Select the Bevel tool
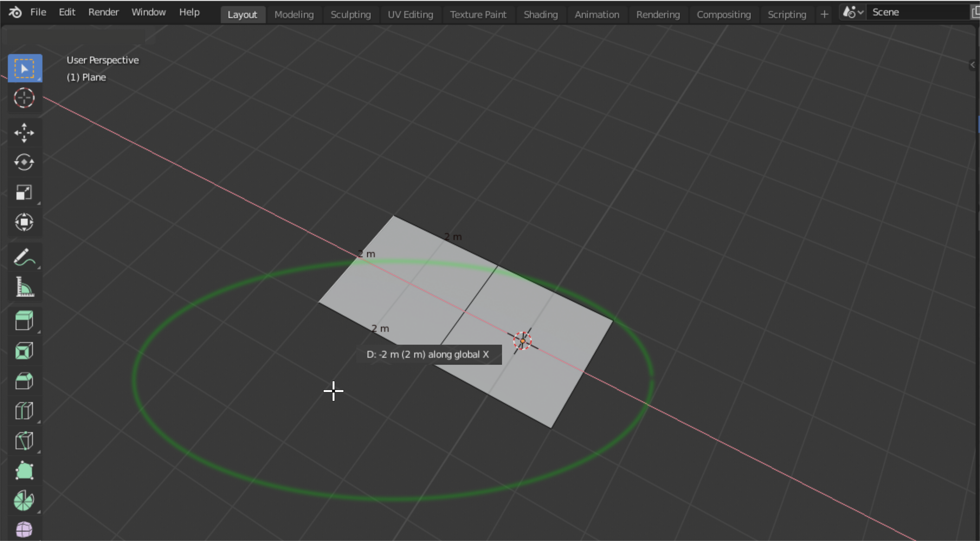The image size is (980, 541). [x=25, y=381]
